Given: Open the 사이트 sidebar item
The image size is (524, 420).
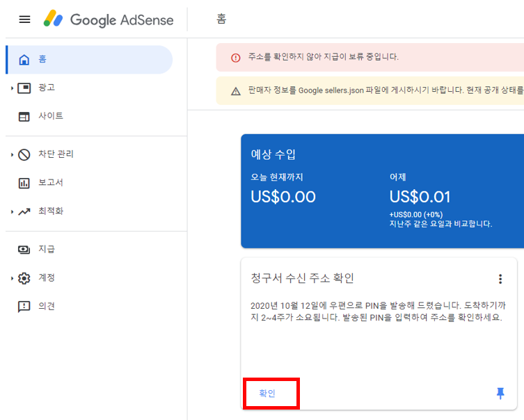Looking at the screenshot, I should pos(90,116).
